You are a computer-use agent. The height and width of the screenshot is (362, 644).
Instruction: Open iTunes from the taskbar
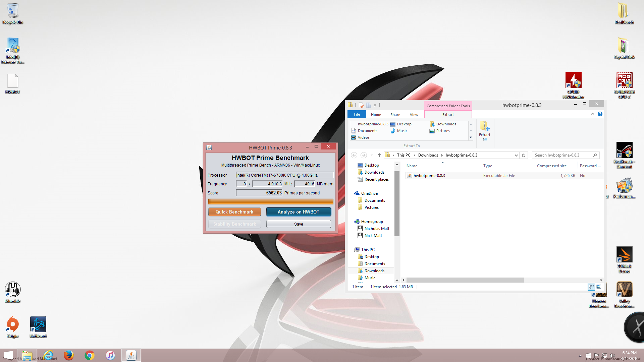tap(110, 355)
